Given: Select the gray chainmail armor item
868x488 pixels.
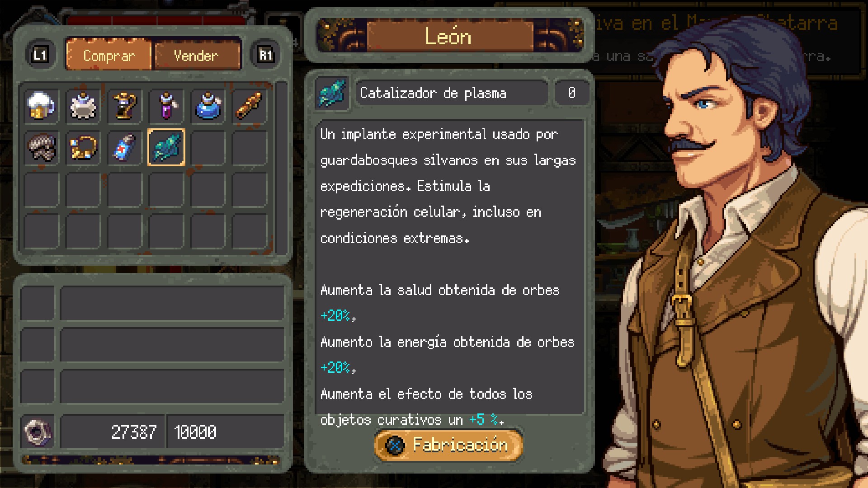Looking at the screenshot, I should point(41,148).
